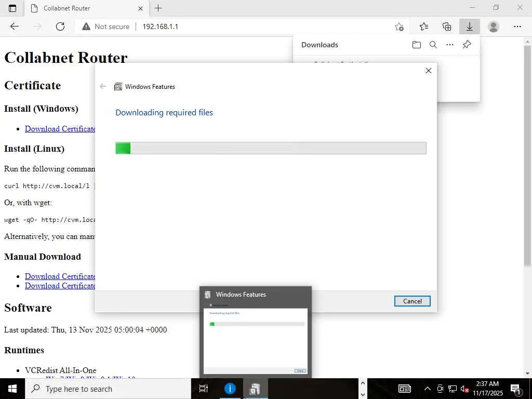The width and height of the screenshot is (532, 399).
Task: Open the Windows Start menu
Action: click(x=12, y=389)
